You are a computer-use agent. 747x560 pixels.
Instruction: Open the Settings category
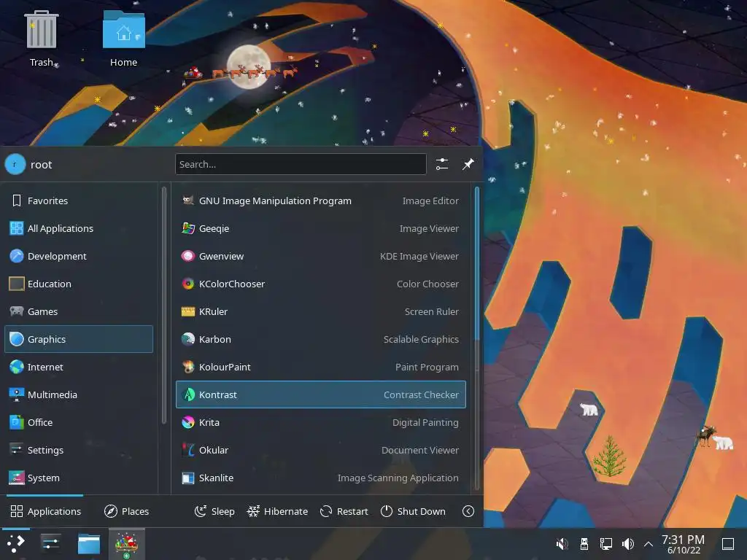click(x=79, y=450)
